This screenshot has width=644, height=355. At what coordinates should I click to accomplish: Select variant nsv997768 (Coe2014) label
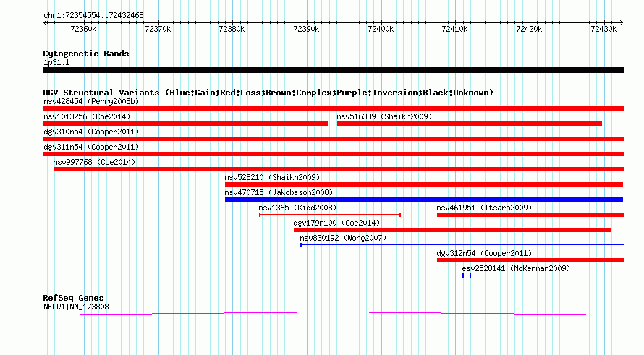tap(94, 162)
